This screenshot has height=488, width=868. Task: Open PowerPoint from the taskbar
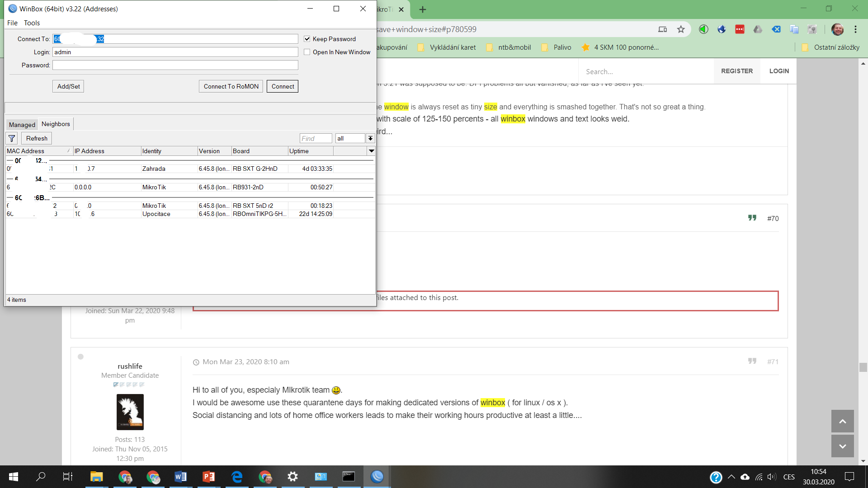(208, 477)
